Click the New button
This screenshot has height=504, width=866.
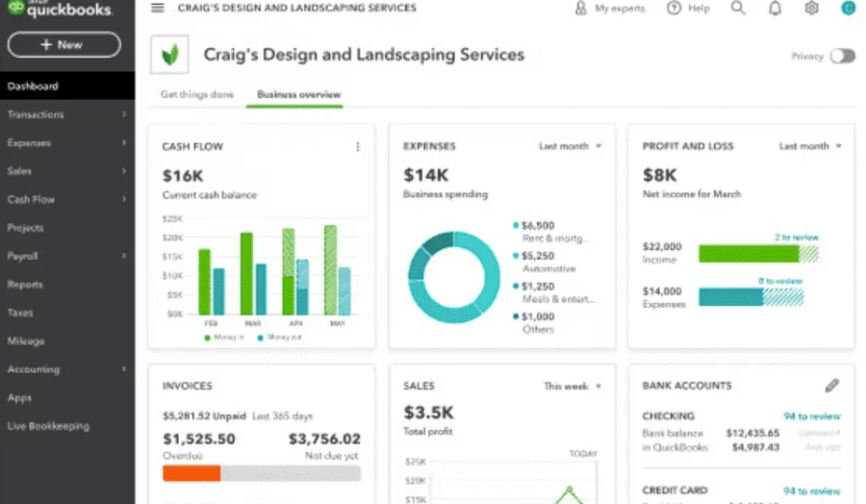(x=64, y=44)
